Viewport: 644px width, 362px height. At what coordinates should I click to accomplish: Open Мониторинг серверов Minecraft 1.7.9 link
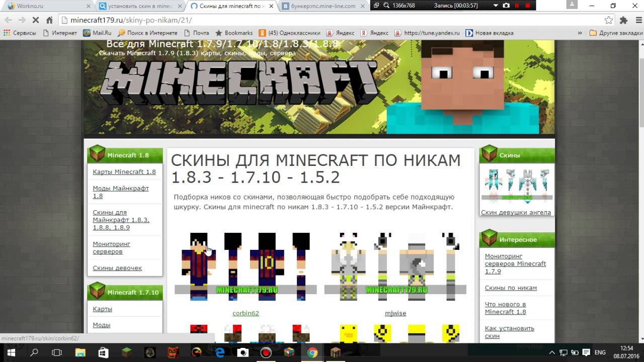[515, 263]
